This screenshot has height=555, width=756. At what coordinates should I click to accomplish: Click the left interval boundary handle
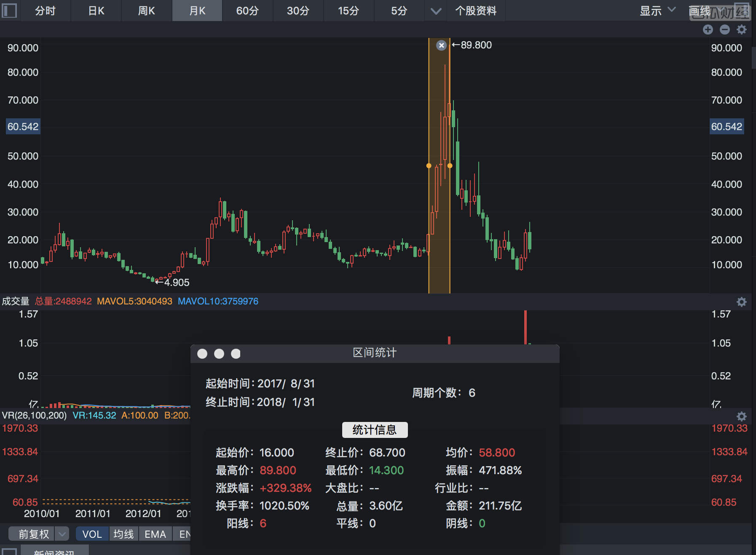pos(429,165)
